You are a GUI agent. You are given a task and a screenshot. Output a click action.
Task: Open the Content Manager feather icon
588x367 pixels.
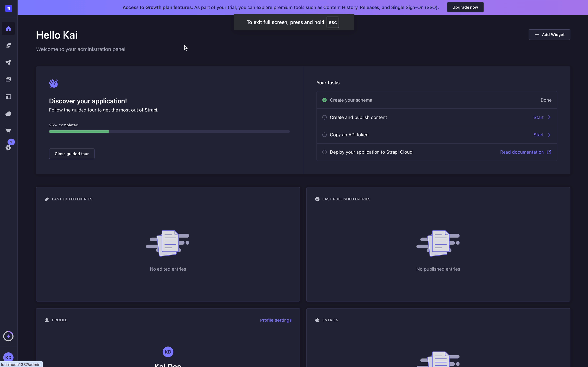8,45
